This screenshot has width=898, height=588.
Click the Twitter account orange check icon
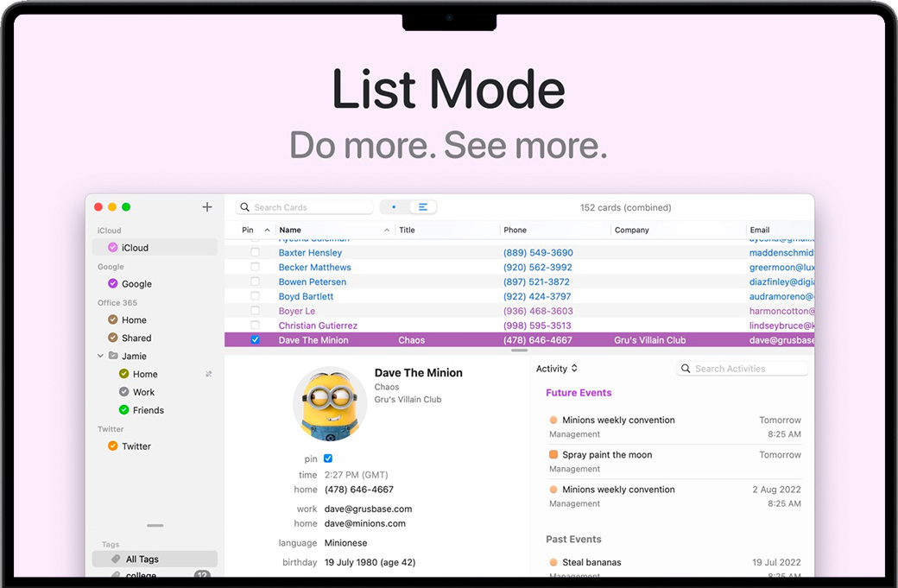pyautogui.click(x=112, y=446)
